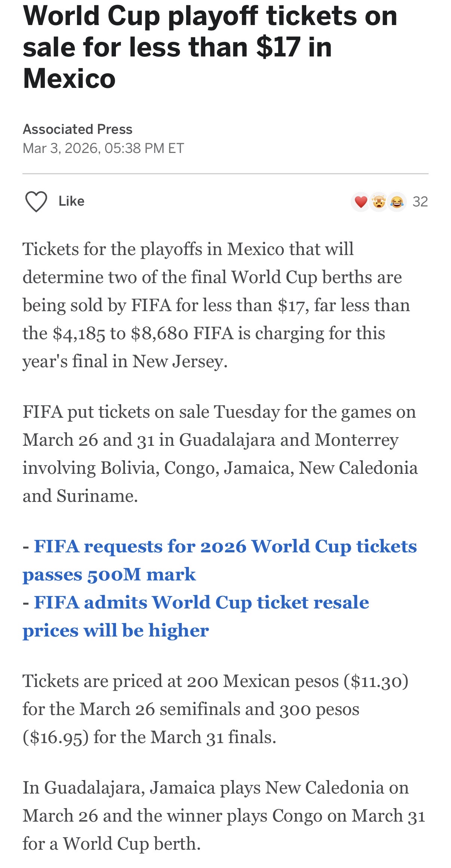Click the 'passes 500M mark' link text
The image size is (451, 868).
109,574
